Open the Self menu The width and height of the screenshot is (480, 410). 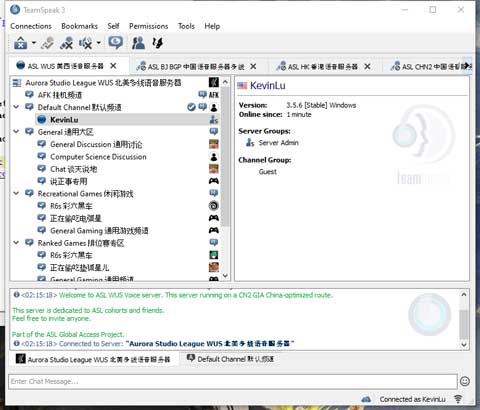point(113,26)
